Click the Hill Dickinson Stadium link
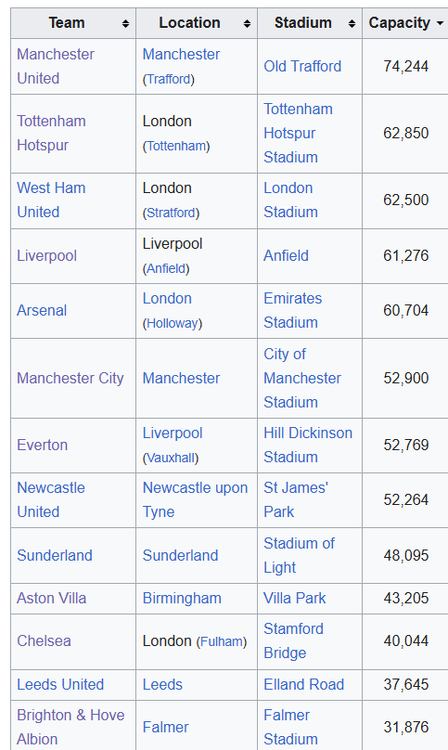This screenshot has height=750, width=448. (x=308, y=445)
